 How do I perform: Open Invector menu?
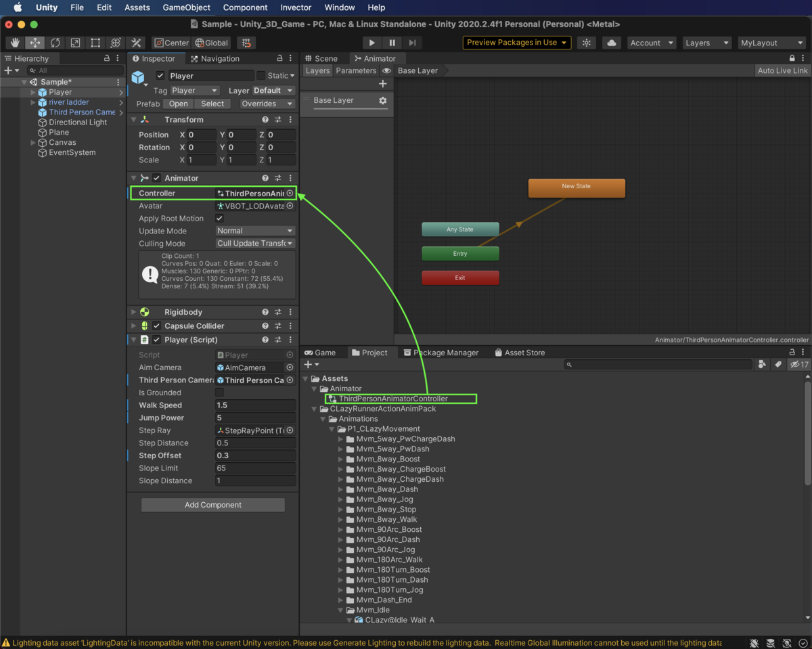(296, 7)
